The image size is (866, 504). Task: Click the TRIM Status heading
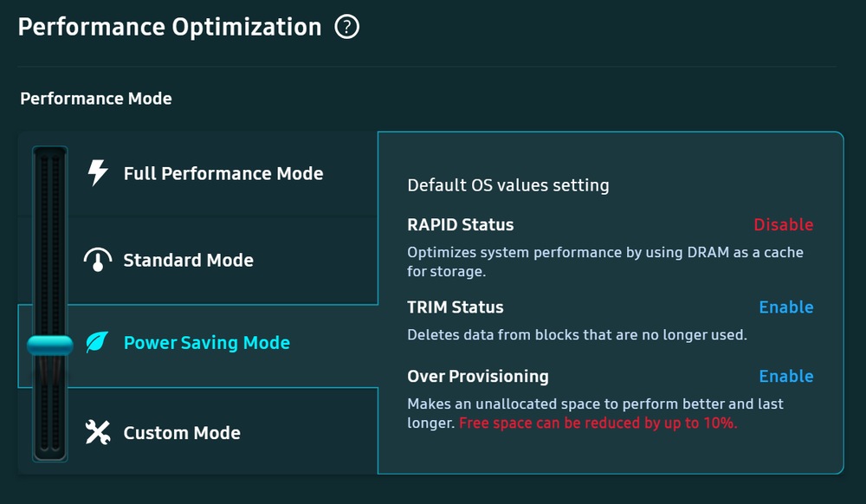(x=456, y=307)
